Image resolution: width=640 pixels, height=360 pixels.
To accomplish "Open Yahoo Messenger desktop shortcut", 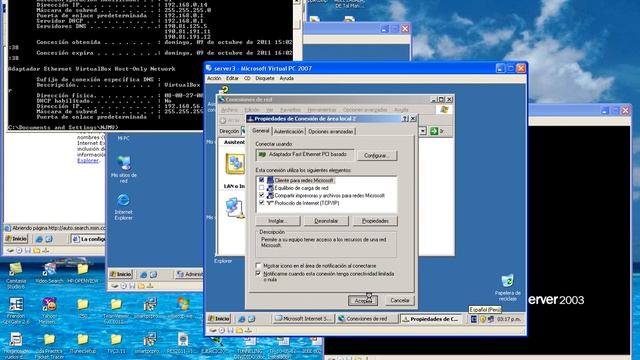I will click(x=49, y=311).
